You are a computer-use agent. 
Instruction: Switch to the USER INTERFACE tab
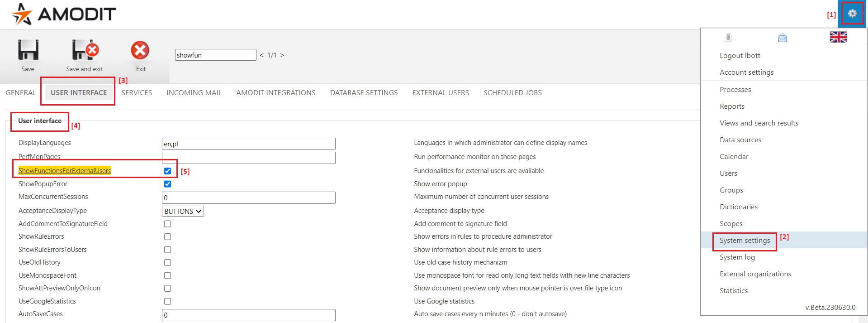[79, 92]
